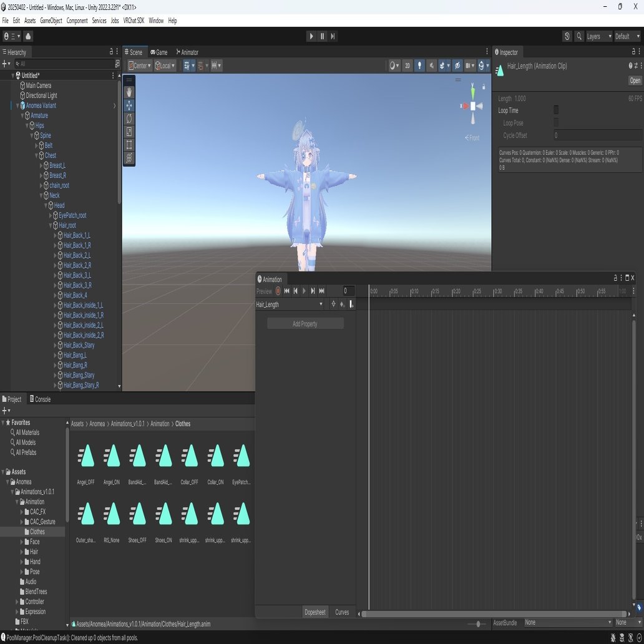Screen dimensions: 644x644
Task: Select the Scale tool in scene toolbar
Action: click(129, 132)
